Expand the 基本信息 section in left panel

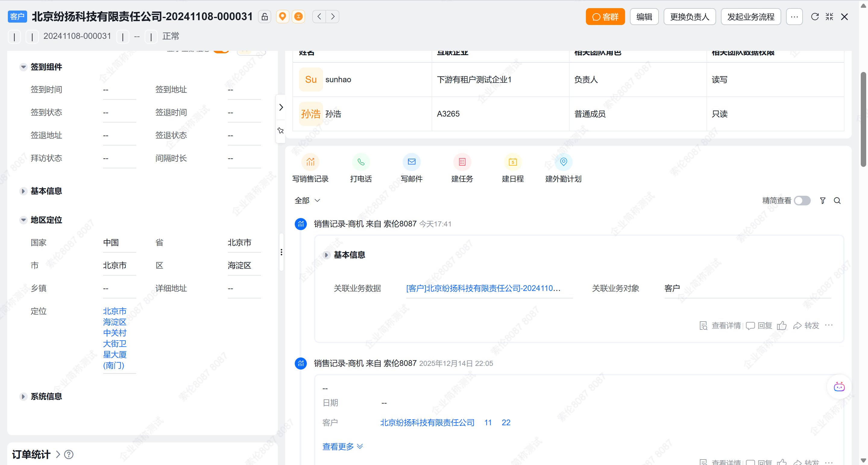point(23,191)
